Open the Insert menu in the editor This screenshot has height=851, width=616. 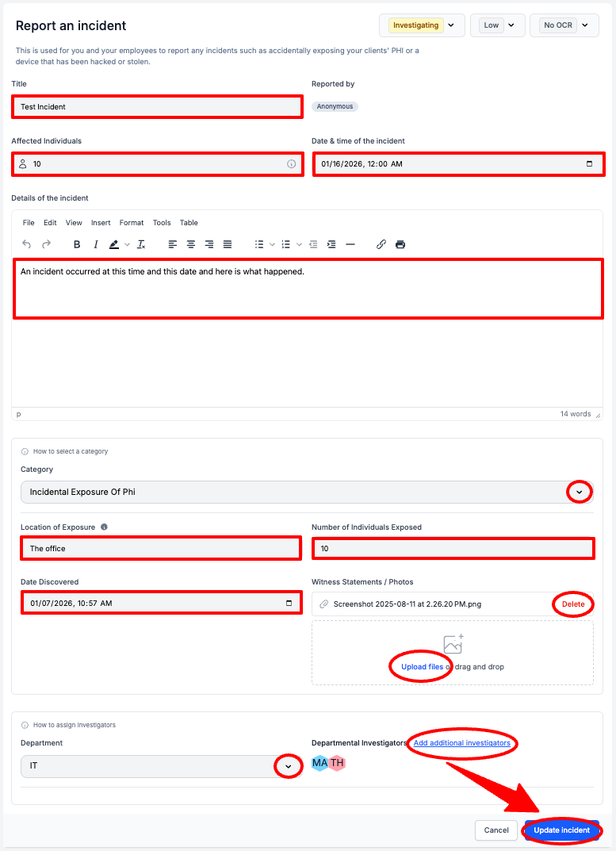point(101,223)
